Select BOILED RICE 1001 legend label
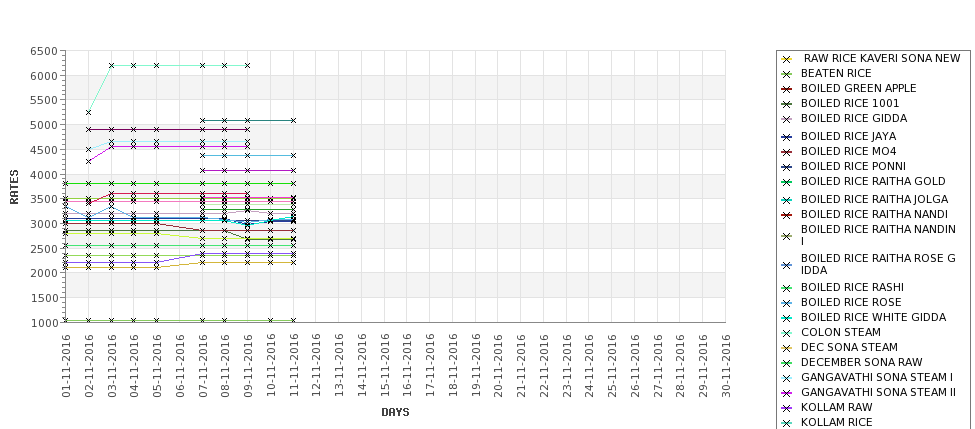The height and width of the screenshot is (429, 975). (x=849, y=103)
